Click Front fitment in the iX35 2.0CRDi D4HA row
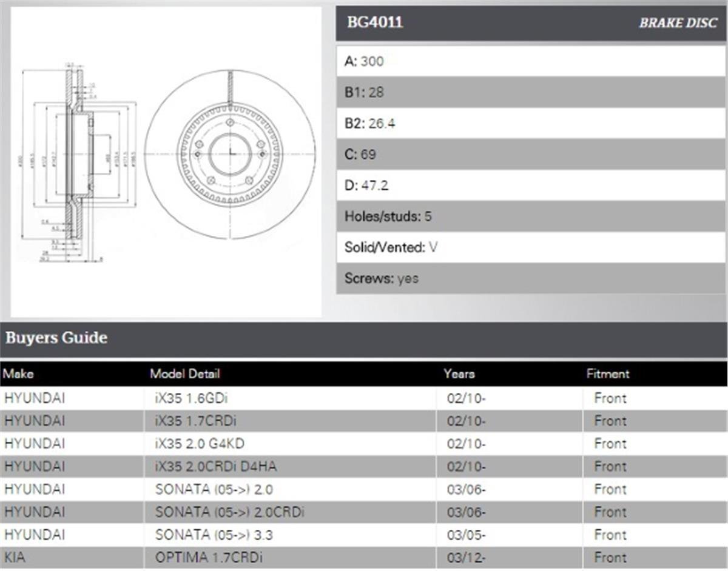Image resolution: width=728 pixels, height=571 pixels. click(x=610, y=467)
